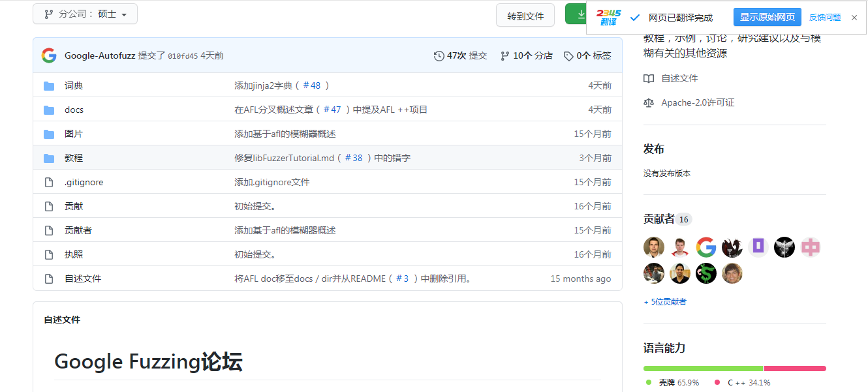Click the file icon in the 自述文件 file row
The height and width of the screenshot is (392, 868).
coord(49,279)
